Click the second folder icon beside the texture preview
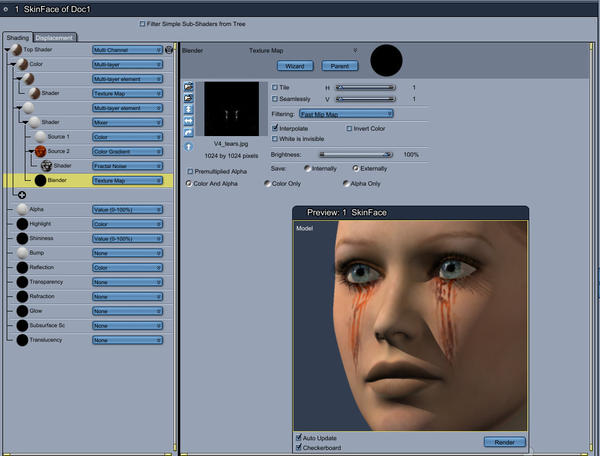Image resolution: width=600 pixels, height=456 pixels. 188,98
